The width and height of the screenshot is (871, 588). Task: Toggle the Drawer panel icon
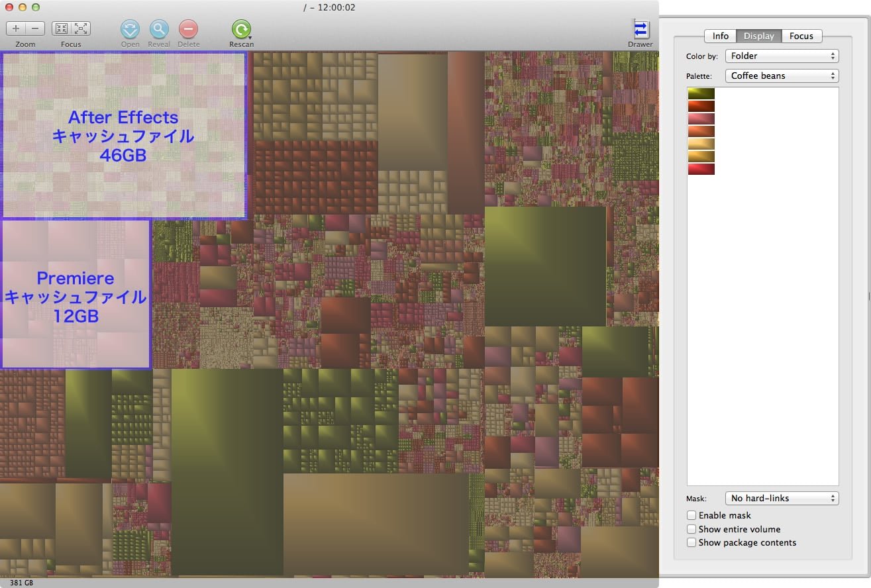pos(640,30)
